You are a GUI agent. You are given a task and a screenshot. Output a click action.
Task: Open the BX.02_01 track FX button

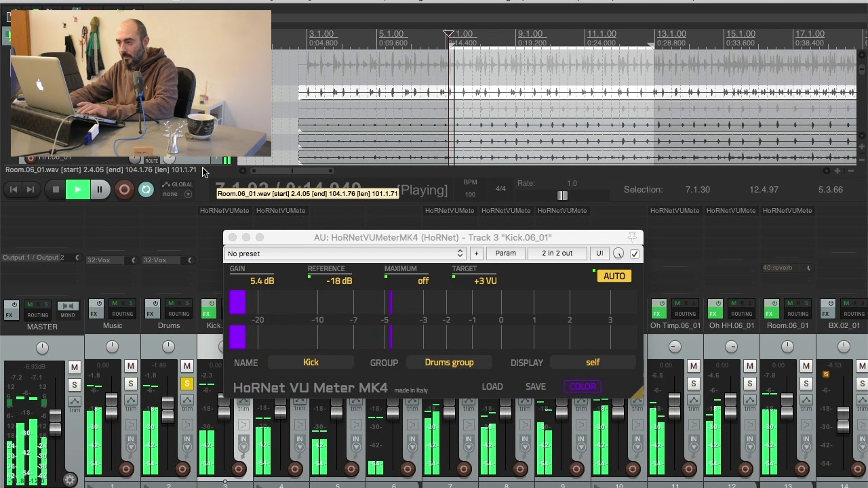(x=827, y=310)
